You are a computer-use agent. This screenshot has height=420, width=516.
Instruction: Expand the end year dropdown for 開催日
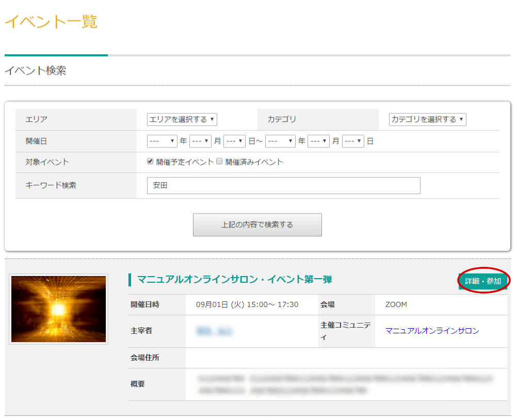coord(280,141)
